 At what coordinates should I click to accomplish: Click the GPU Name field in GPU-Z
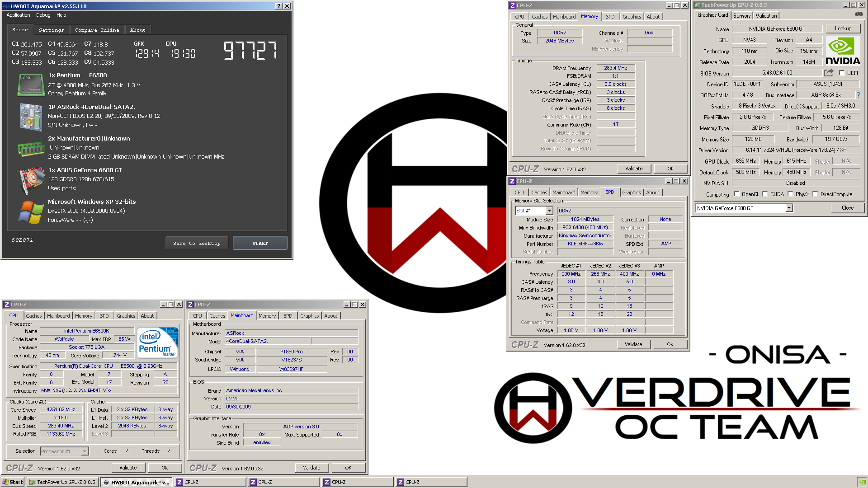(x=777, y=29)
